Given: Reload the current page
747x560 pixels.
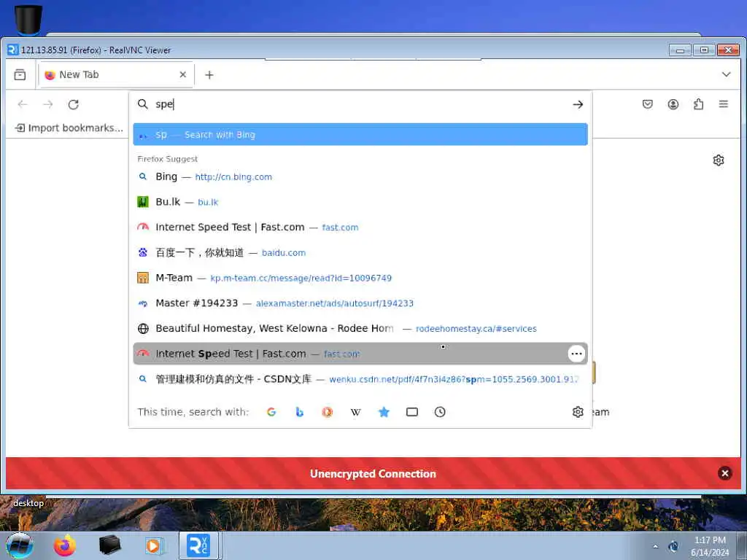Looking at the screenshot, I should pos(74,104).
